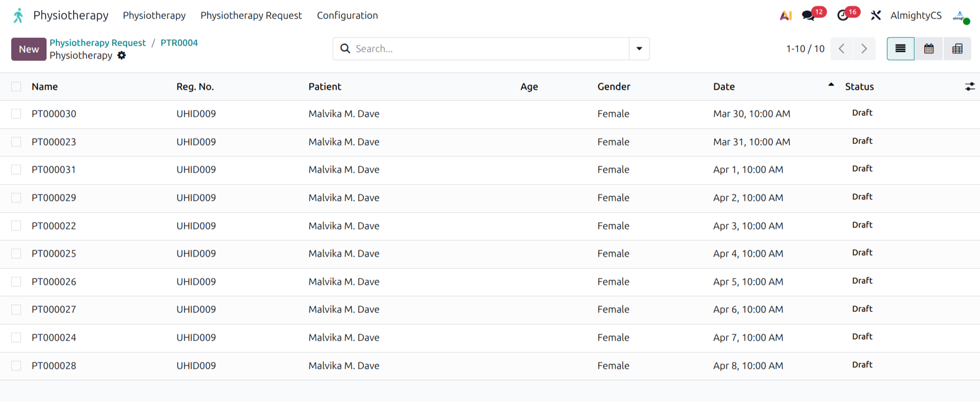980x402 pixels.
Task: Switch to pivot table view
Action: point(957,49)
